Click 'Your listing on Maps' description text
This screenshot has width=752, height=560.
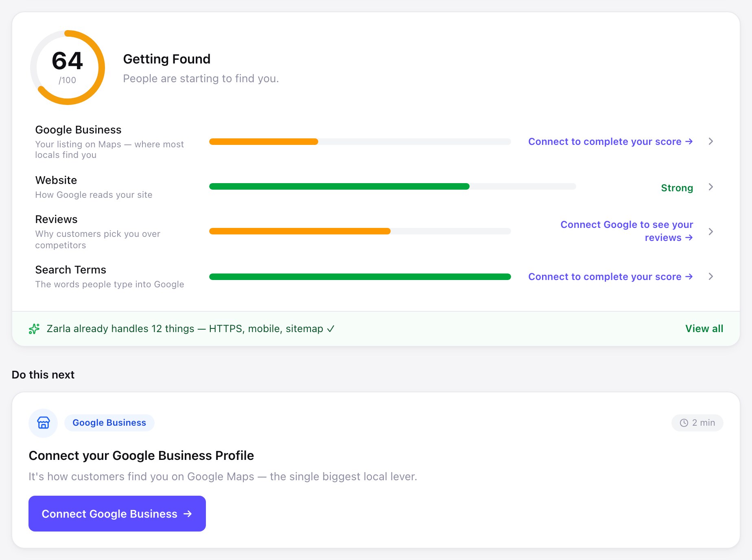tap(109, 150)
